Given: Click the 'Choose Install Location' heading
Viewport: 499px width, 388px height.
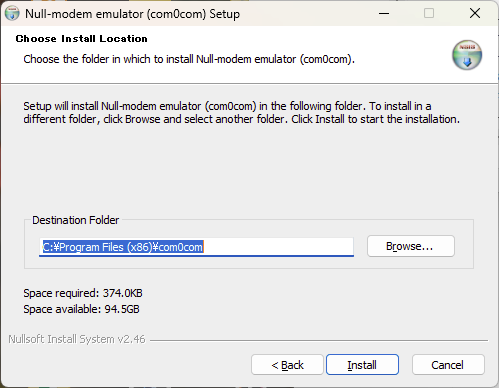Looking at the screenshot, I should point(81,39).
